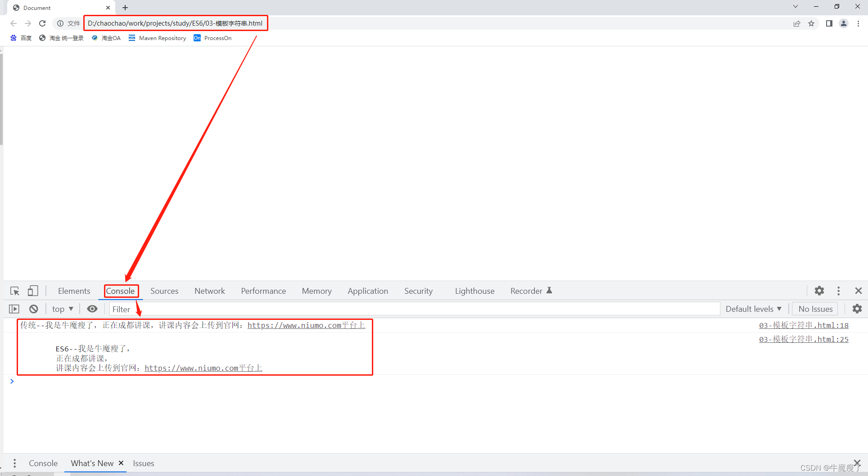The height and width of the screenshot is (476, 868).
Task: Switch to the Elements tab
Action: click(74, 291)
